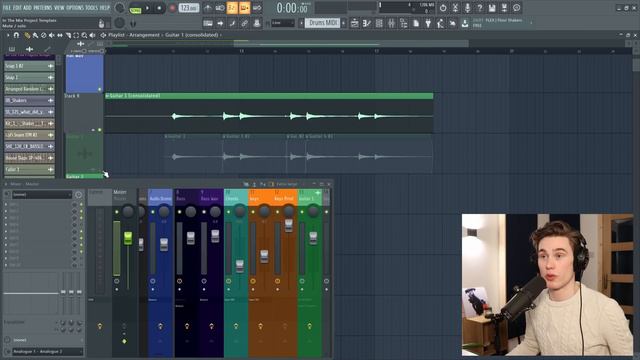This screenshot has width=640, height=360.
Task: Click the undo history circular icon
Action: pyautogui.click(x=443, y=8)
